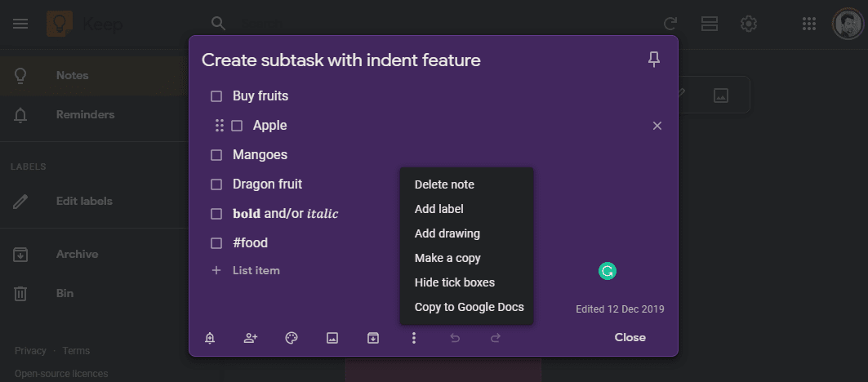Click the Mangoes item text

coord(260,155)
